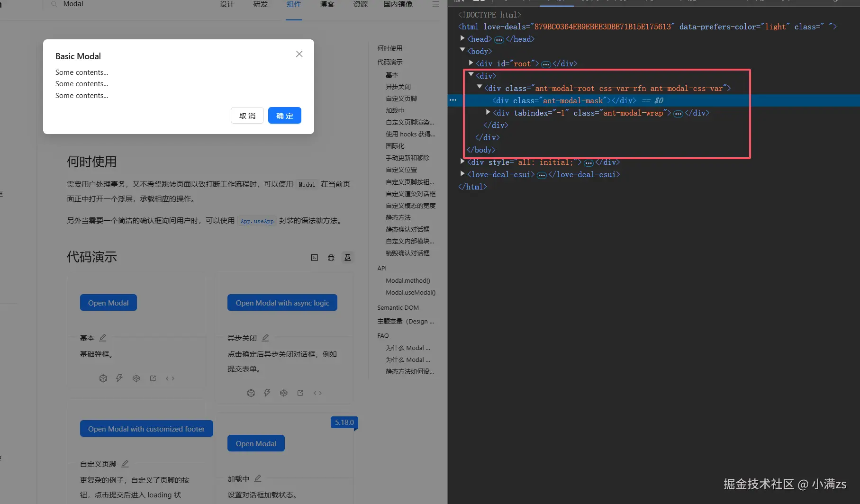Viewport: 860px width, 504px height.
Task: Collapse the plain div node under body
Action: 471,75
